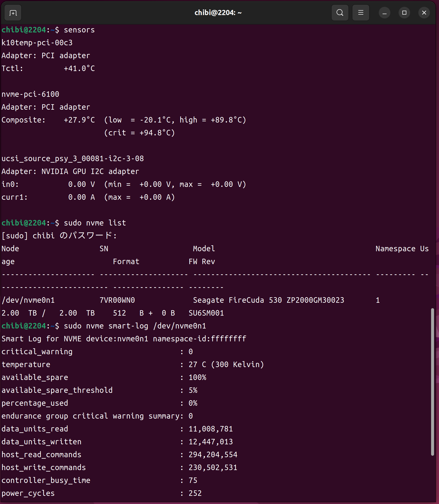The width and height of the screenshot is (439, 504).
Task: Open a new terminal tab
Action: [x=13, y=13]
